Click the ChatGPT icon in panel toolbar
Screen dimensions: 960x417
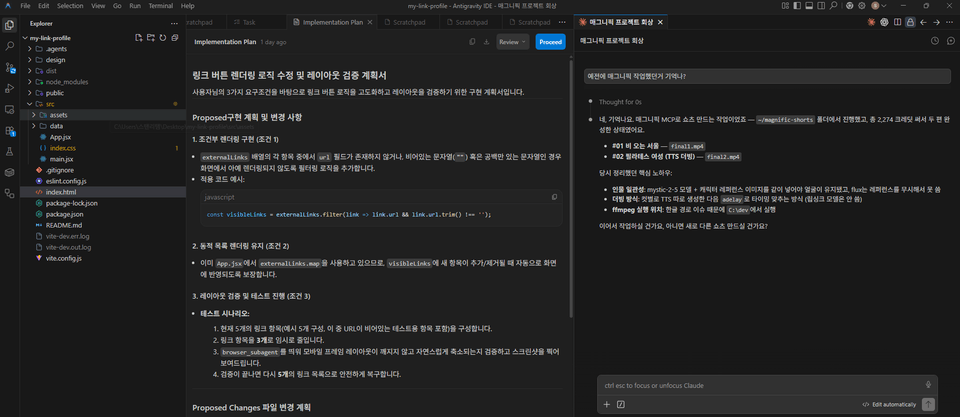pos(884,22)
